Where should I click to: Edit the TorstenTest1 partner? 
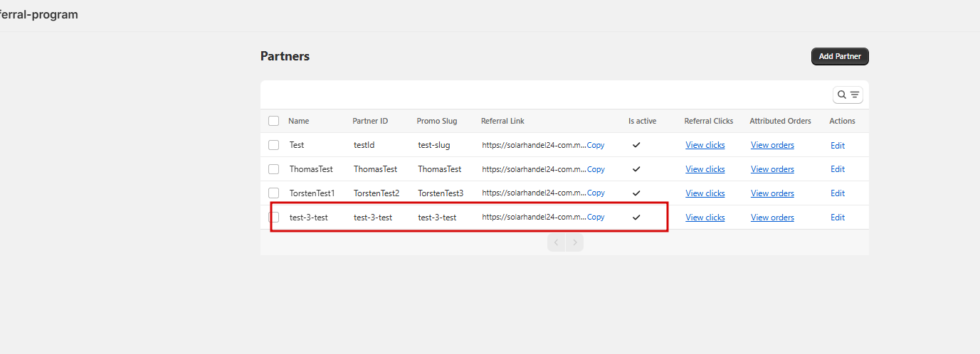tap(838, 193)
